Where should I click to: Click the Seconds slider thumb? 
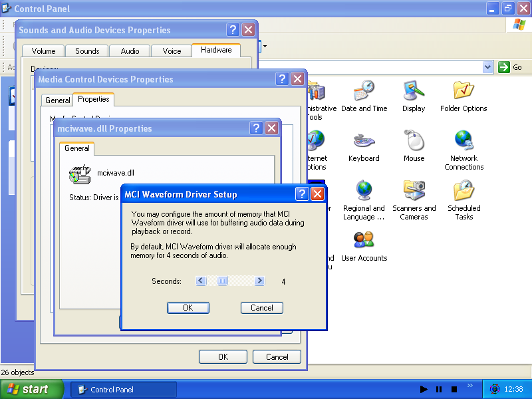(x=222, y=281)
